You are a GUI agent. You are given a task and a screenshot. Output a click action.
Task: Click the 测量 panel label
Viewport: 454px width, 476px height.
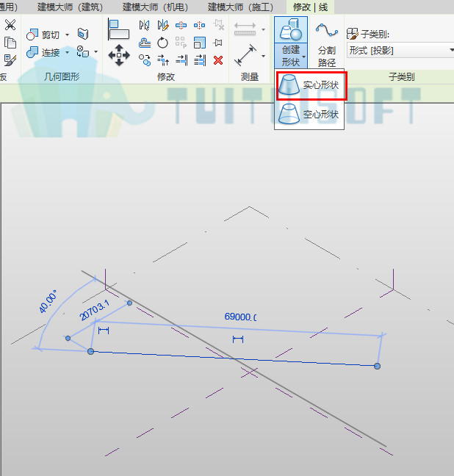[250, 76]
